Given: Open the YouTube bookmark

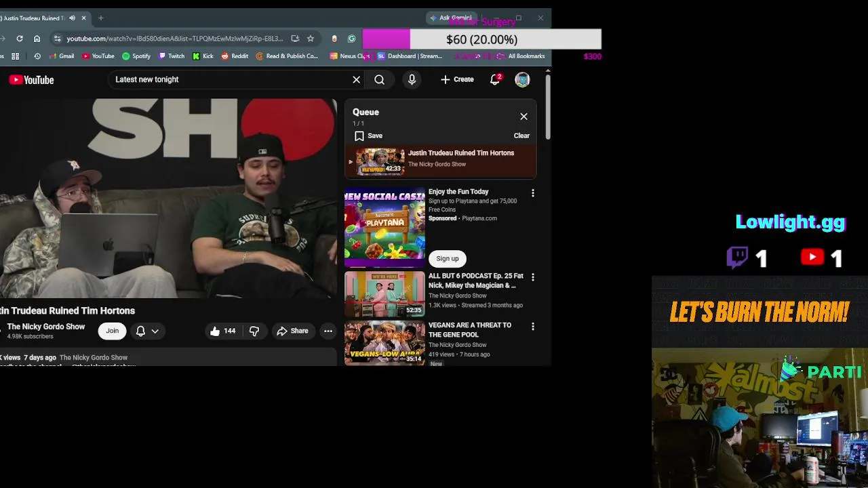Looking at the screenshot, I should click(98, 56).
